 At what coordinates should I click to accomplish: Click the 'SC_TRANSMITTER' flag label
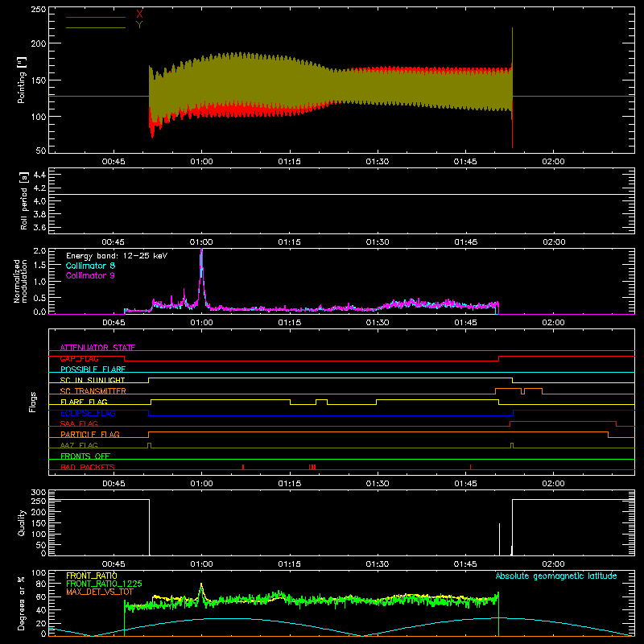pyautogui.click(x=93, y=391)
